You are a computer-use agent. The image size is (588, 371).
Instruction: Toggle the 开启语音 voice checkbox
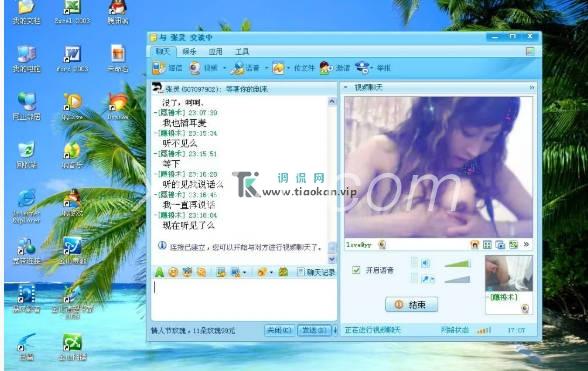(356, 270)
